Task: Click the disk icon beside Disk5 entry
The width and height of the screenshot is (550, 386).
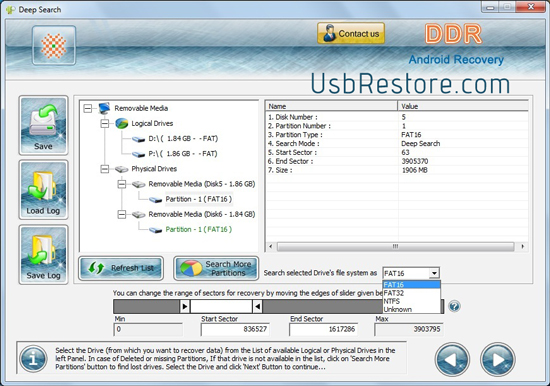Action: tap(139, 184)
